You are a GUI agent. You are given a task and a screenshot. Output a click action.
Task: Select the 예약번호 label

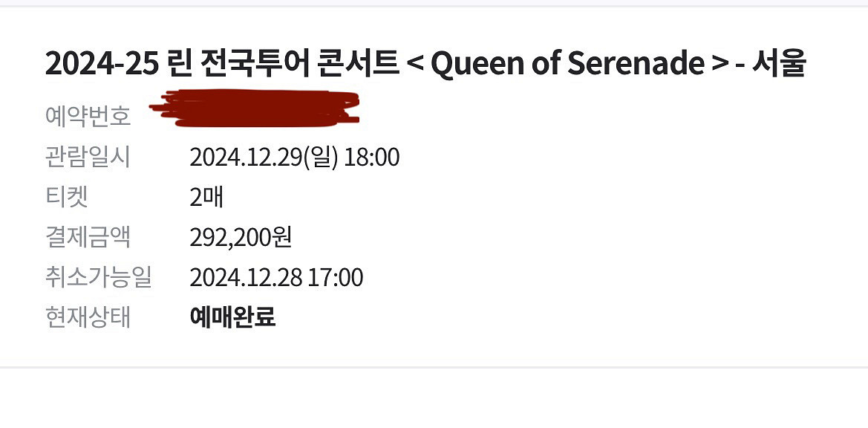coord(88,117)
